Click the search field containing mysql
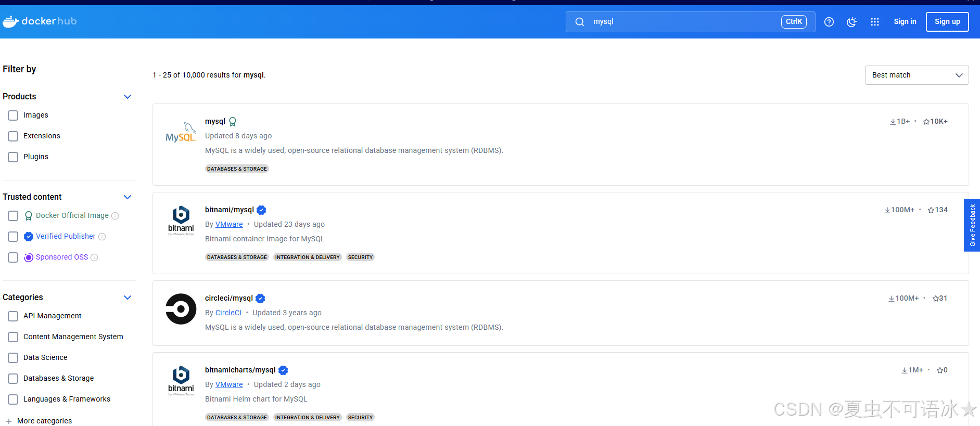The width and height of the screenshot is (980, 426). tap(690, 22)
